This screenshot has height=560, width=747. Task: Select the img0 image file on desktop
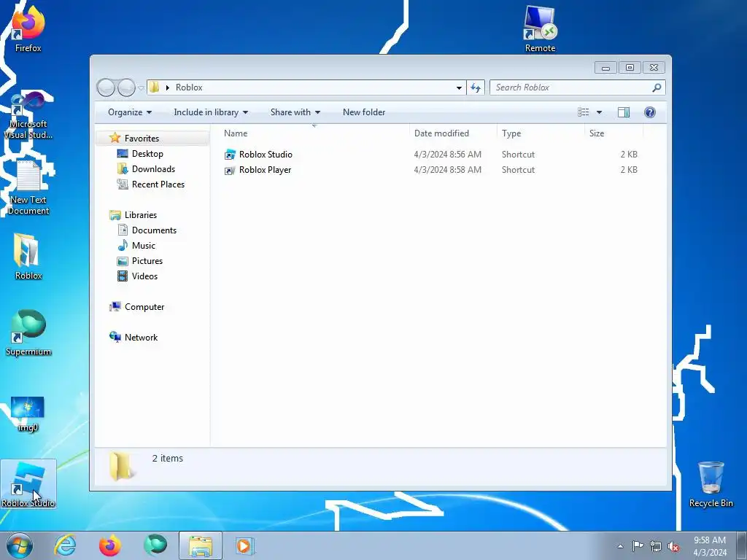(27, 414)
